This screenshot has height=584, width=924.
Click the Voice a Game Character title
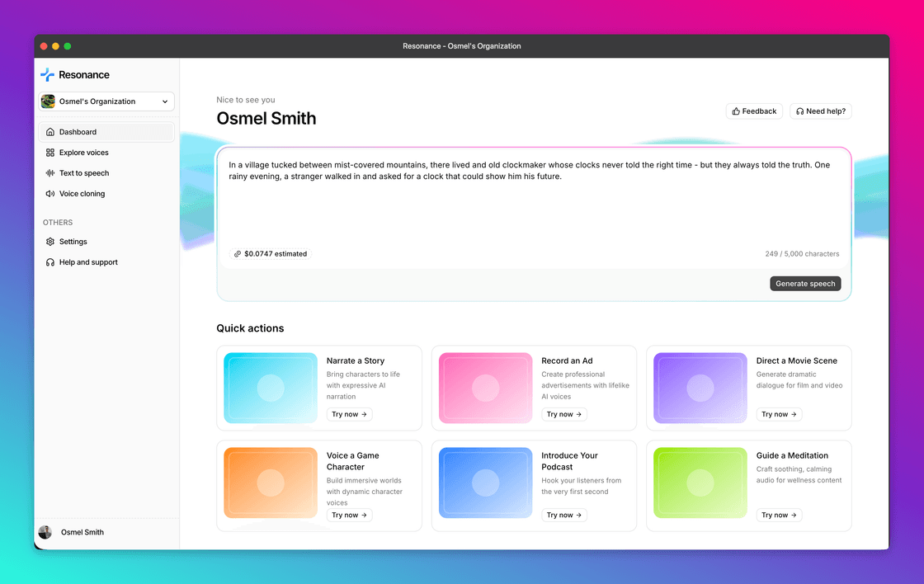pyautogui.click(x=353, y=461)
